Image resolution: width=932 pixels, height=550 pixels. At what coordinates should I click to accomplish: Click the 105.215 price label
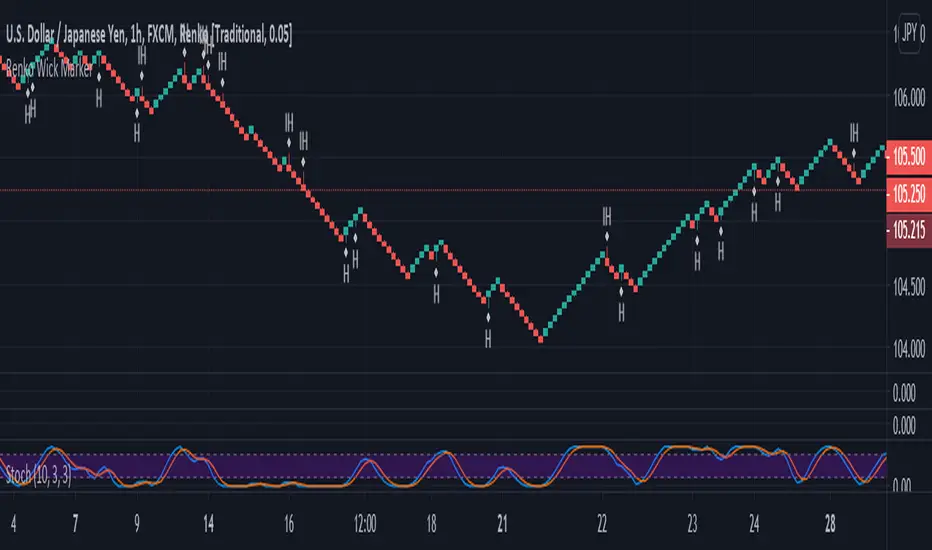click(x=909, y=230)
